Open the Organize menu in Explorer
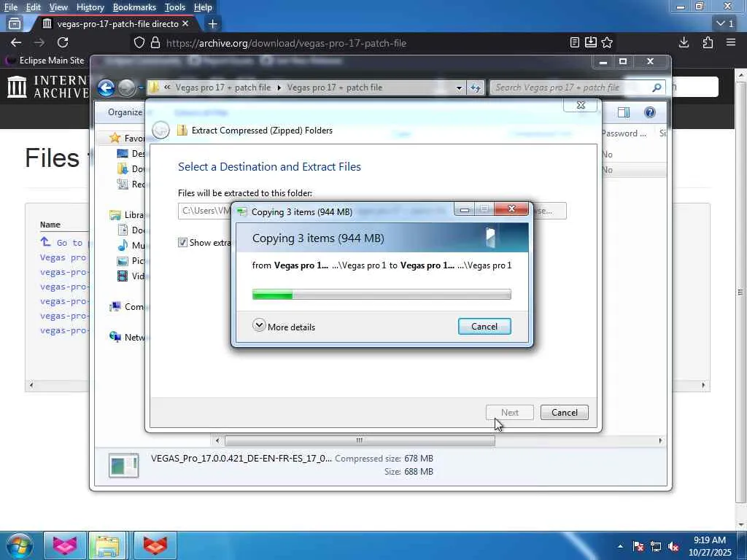Viewport: 747px width, 560px height. 125,112
